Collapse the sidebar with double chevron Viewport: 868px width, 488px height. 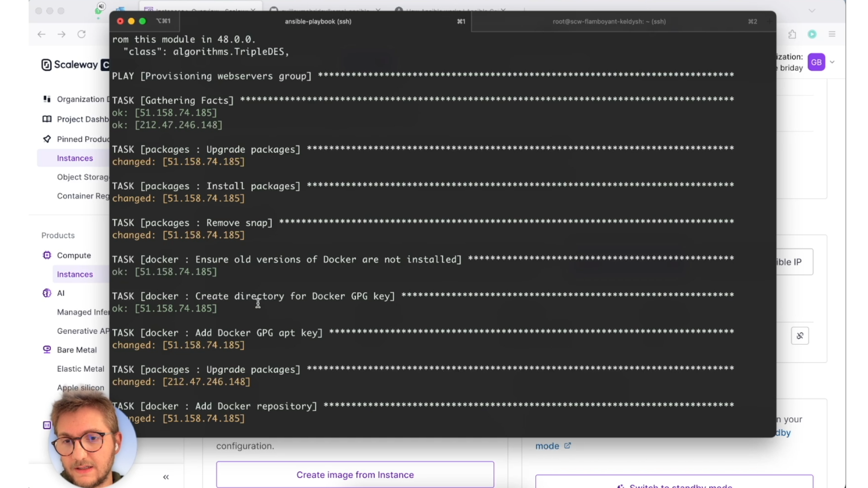pyautogui.click(x=166, y=477)
